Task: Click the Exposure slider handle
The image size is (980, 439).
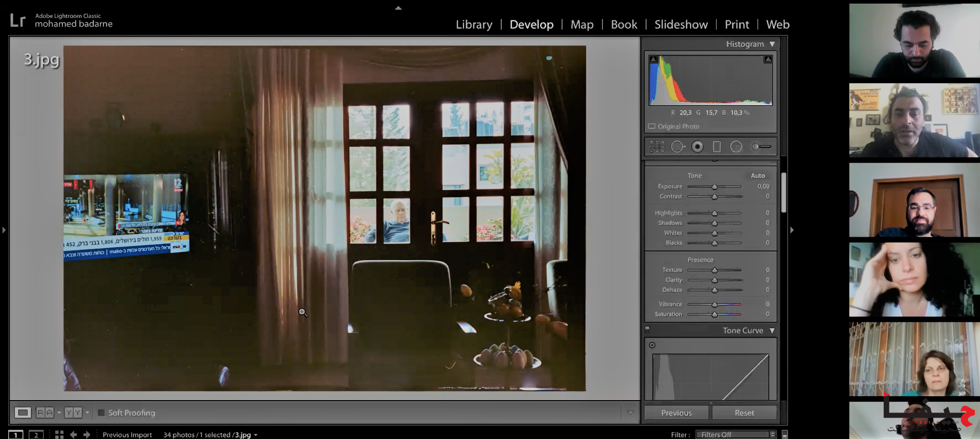Action: tap(715, 187)
